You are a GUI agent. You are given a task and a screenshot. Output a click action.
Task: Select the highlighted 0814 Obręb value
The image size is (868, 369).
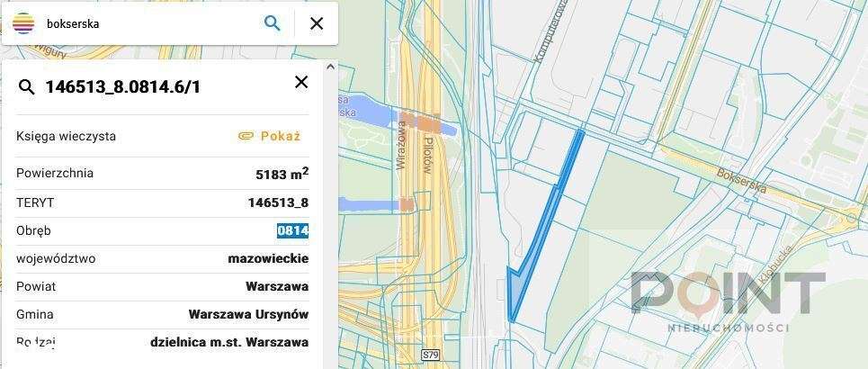click(x=293, y=230)
